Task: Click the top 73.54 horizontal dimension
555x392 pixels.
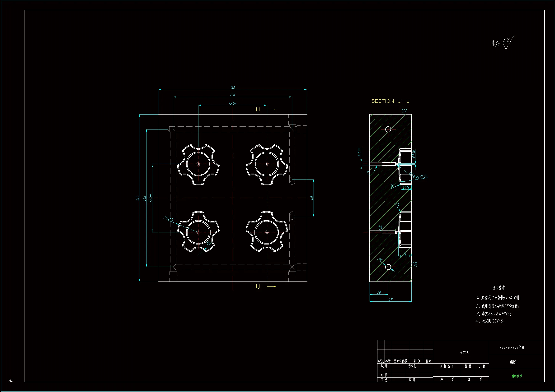Action: click(x=232, y=103)
